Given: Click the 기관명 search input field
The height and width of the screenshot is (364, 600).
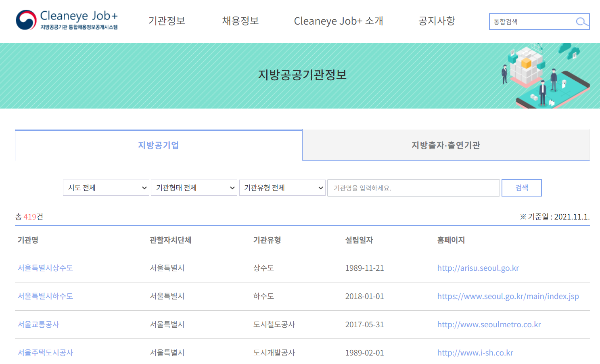Looking at the screenshot, I should 414,188.
